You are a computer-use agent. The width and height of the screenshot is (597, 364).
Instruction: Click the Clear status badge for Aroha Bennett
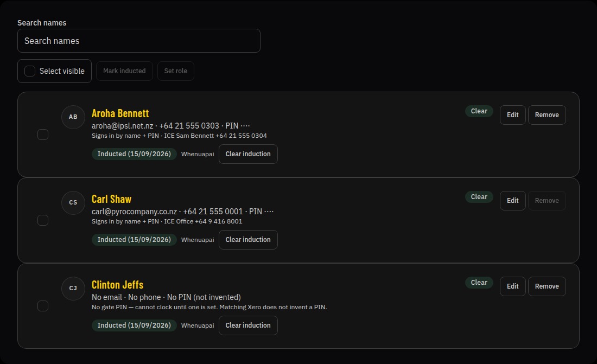[x=479, y=111]
